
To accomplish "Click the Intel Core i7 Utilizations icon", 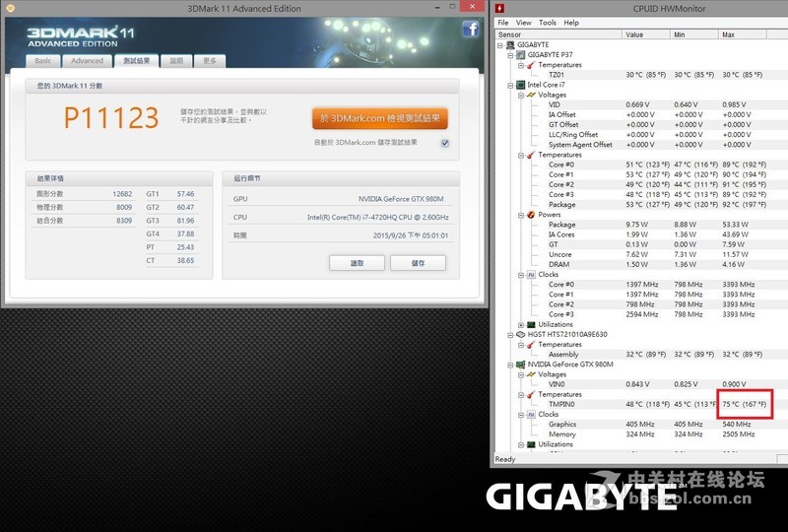I will (x=531, y=325).
